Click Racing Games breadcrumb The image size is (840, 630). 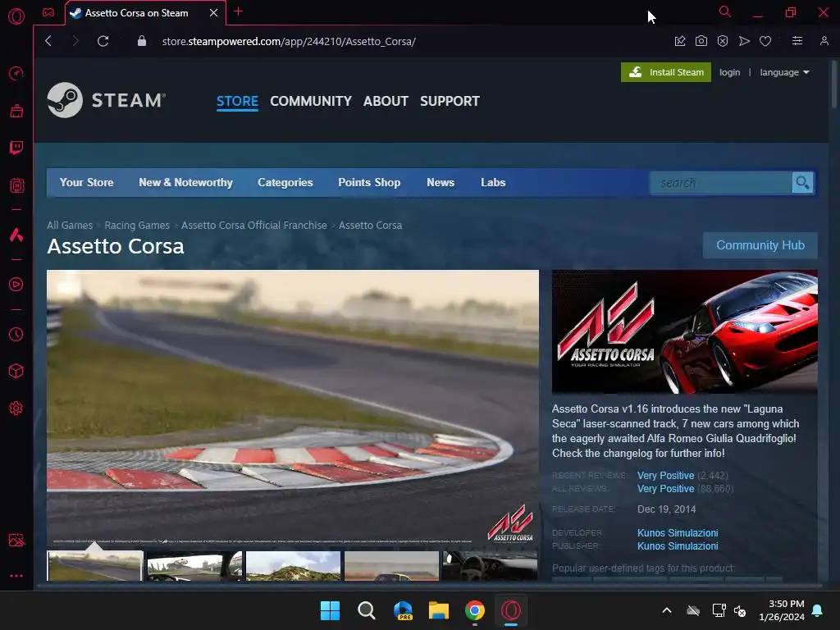pos(137,226)
